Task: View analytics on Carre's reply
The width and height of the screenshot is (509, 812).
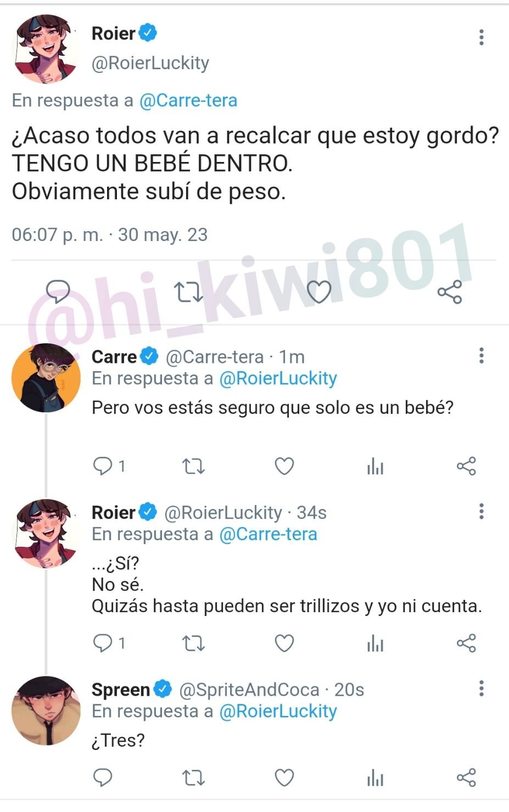Action: click(x=376, y=467)
